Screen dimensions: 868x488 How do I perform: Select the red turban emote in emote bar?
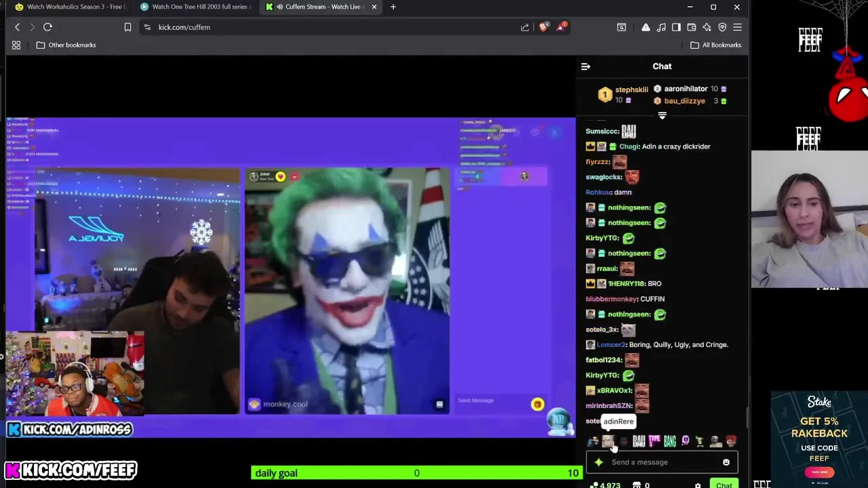pyautogui.click(x=731, y=442)
